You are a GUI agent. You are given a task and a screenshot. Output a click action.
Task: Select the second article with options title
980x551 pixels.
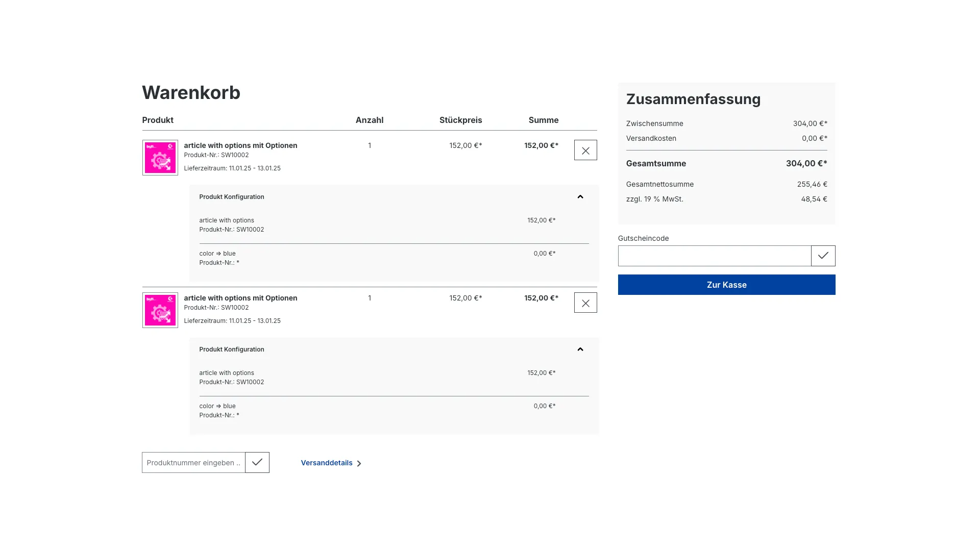(240, 298)
